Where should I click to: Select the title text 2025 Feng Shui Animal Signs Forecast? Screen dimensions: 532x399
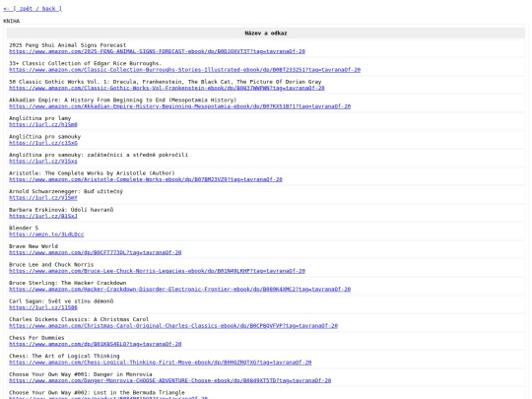(68, 45)
